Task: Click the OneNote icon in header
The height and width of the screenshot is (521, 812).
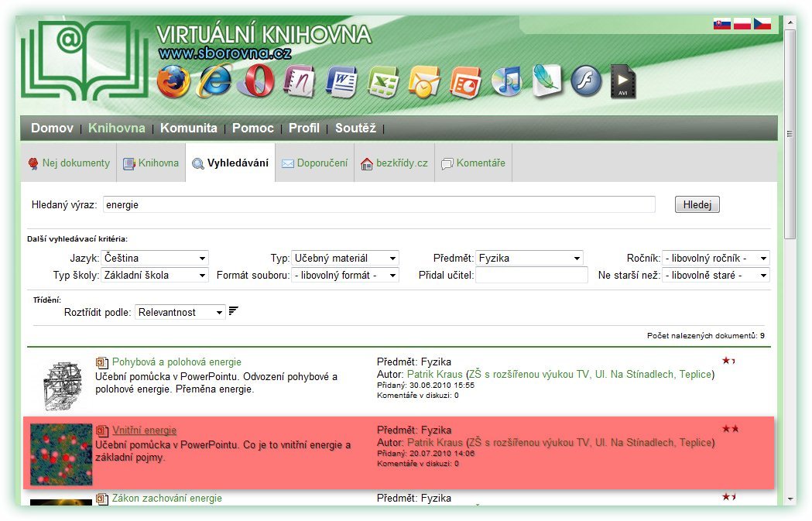Action: pyautogui.click(x=299, y=81)
